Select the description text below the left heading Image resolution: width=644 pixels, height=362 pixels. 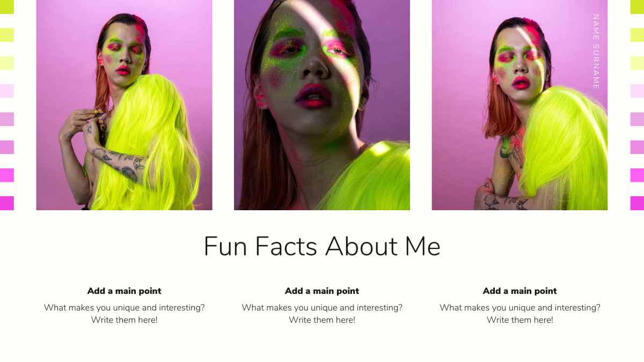(124, 314)
